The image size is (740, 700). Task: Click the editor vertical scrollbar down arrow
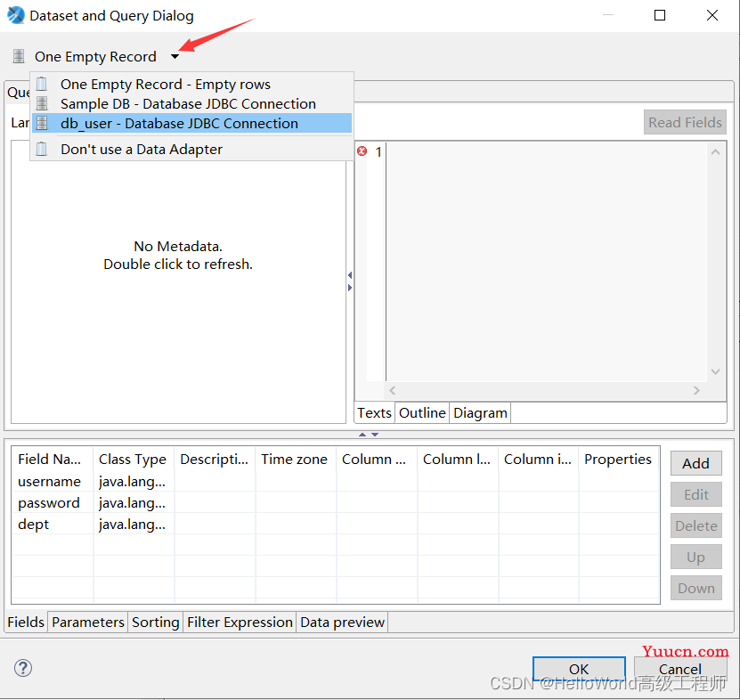pyautogui.click(x=715, y=371)
